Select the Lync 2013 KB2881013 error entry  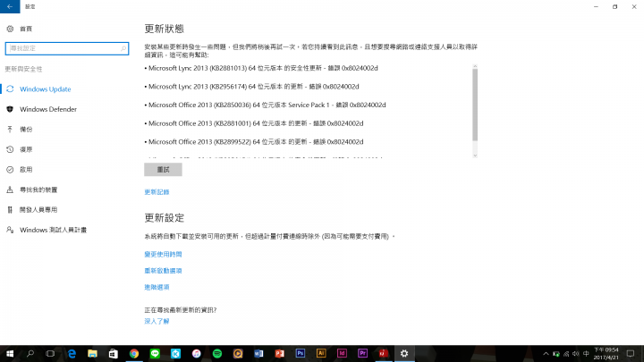point(261,68)
